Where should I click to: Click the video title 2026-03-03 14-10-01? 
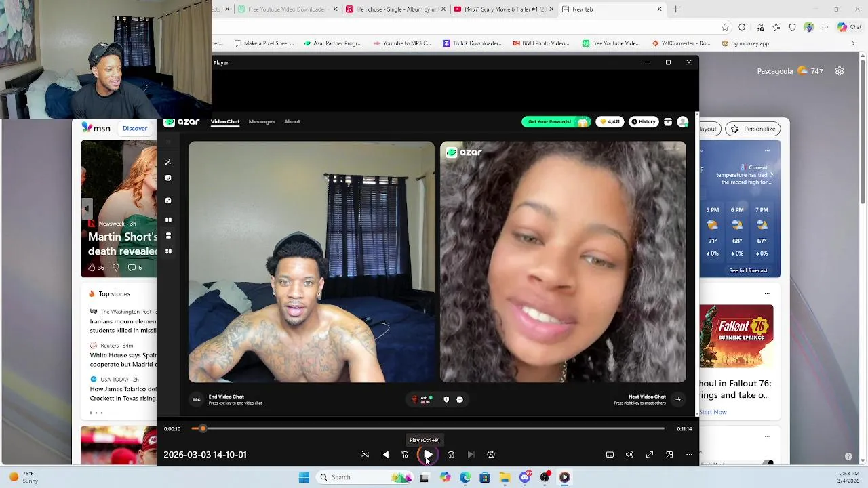pyautogui.click(x=205, y=455)
